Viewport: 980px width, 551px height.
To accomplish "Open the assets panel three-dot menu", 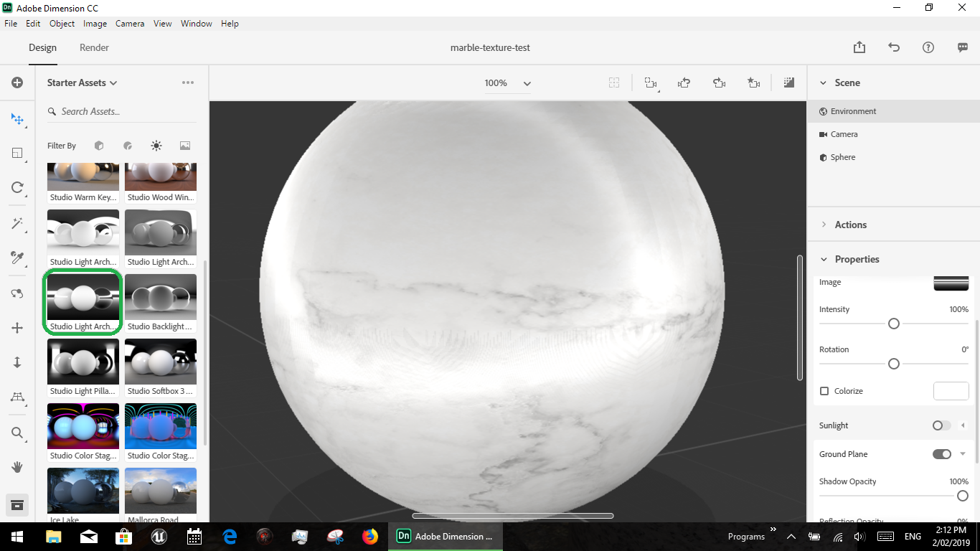I will click(188, 83).
